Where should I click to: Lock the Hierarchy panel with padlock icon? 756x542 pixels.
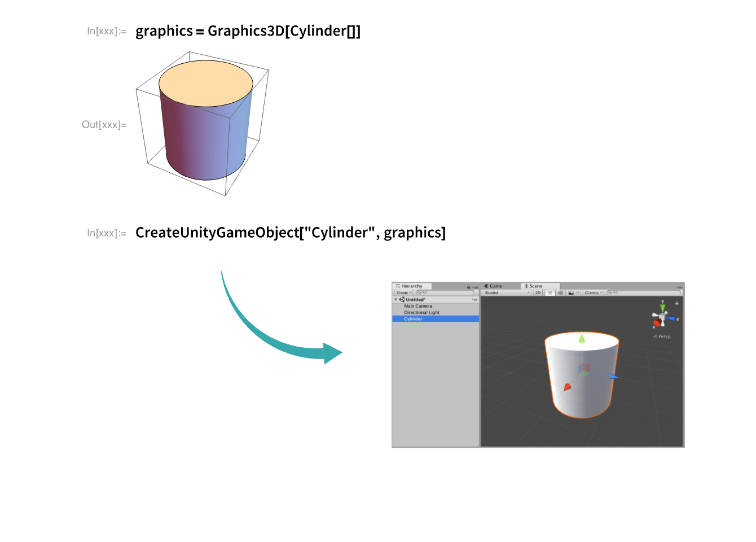(468, 286)
